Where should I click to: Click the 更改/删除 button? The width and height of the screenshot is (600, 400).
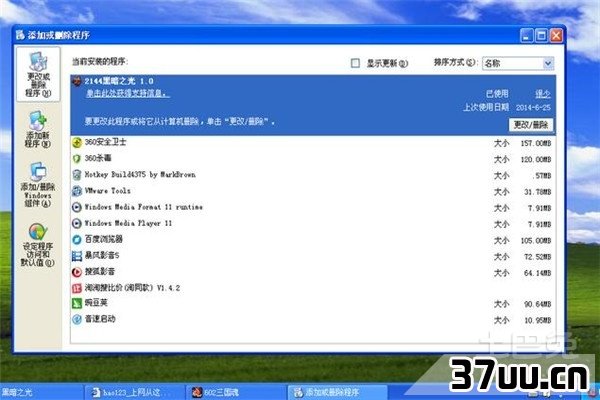531,125
